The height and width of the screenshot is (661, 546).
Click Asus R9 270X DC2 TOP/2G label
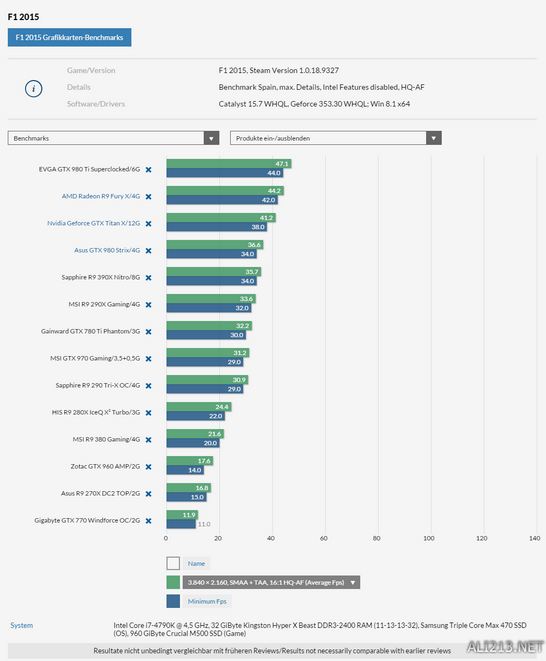[100, 493]
